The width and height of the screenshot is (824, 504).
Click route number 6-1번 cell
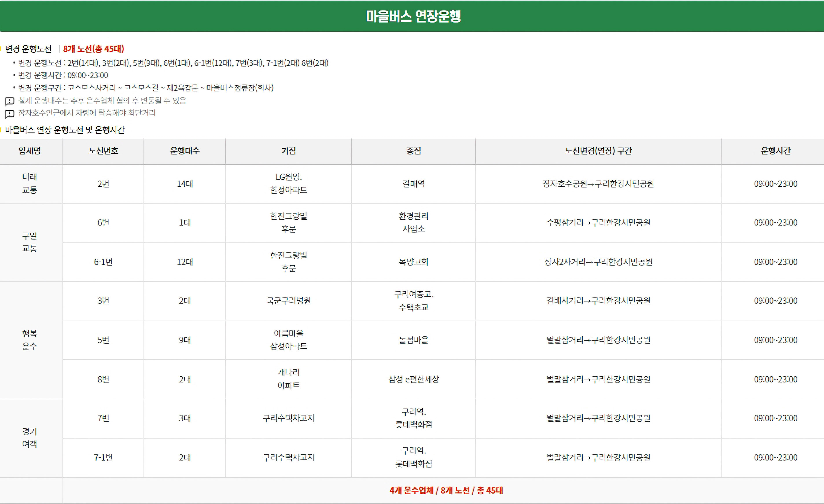(x=103, y=262)
